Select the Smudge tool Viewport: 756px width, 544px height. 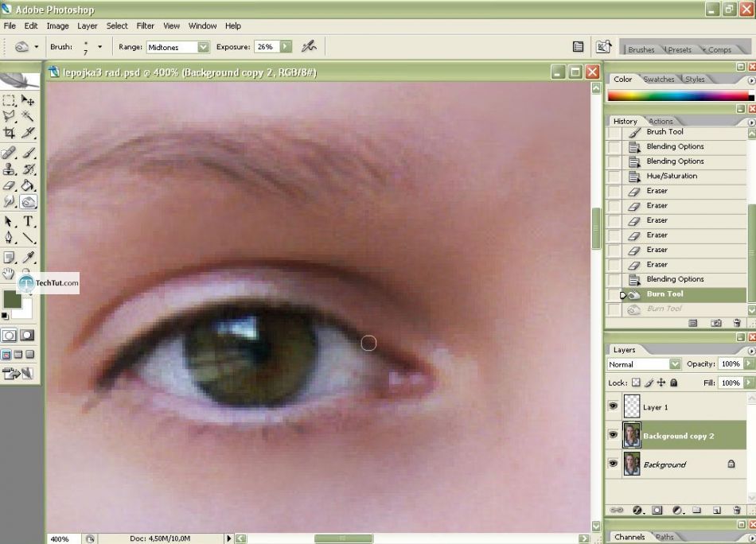pos(10,201)
